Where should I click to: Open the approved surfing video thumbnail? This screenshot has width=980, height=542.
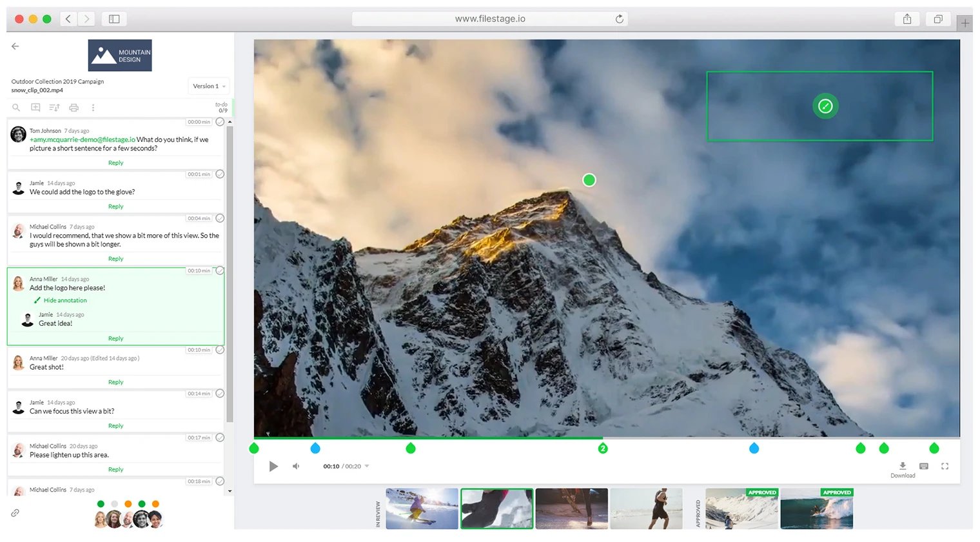(x=816, y=509)
